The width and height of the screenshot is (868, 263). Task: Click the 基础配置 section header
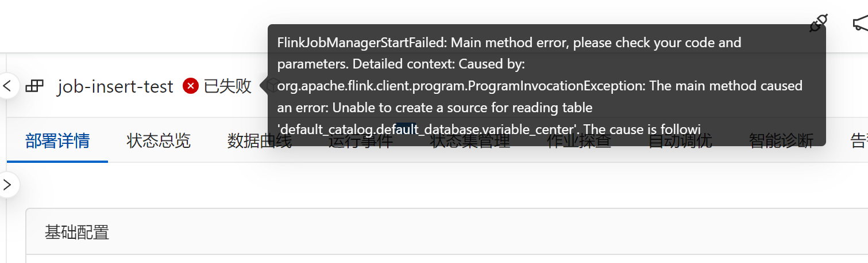[77, 232]
